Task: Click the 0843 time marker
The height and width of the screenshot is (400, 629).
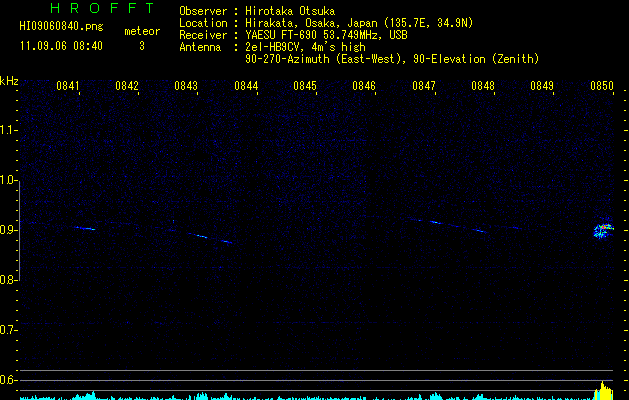Action: [x=186, y=86]
